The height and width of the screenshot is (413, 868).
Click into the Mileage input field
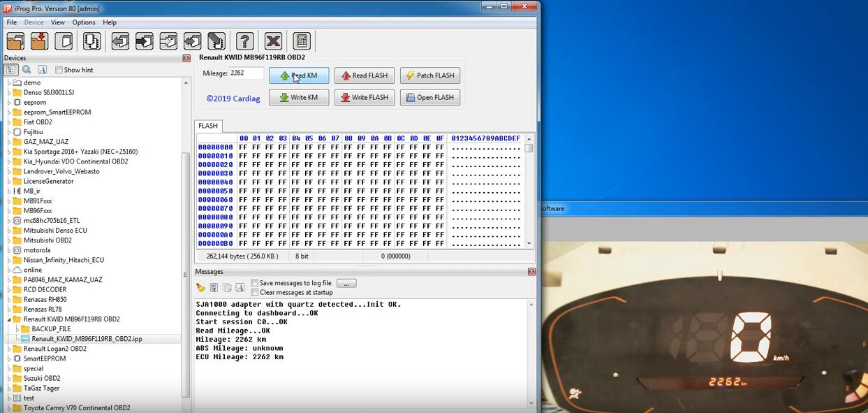pyautogui.click(x=247, y=73)
